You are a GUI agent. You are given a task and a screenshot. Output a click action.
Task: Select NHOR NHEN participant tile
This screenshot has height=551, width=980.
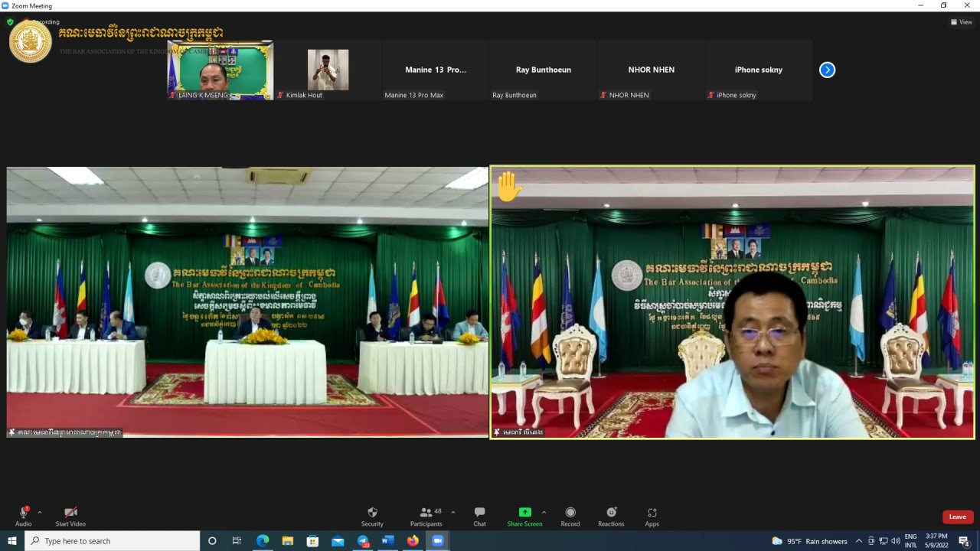tap(652, 70)
